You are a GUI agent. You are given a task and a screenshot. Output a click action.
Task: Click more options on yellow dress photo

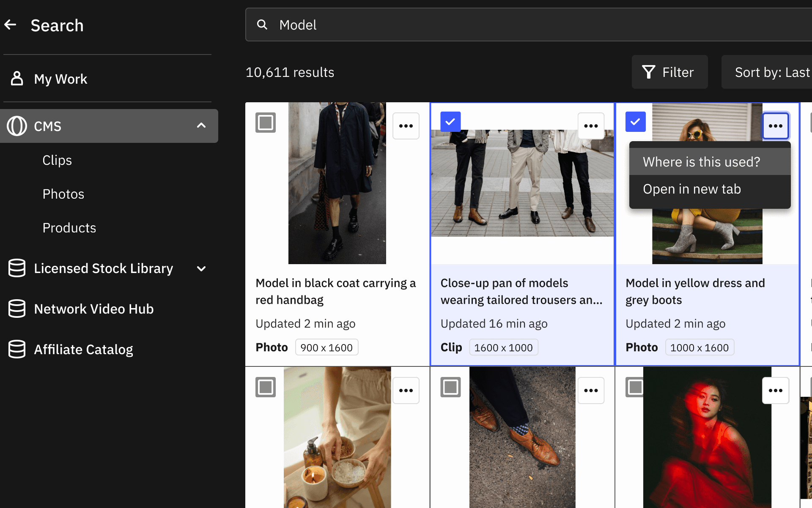pos(776,126)
